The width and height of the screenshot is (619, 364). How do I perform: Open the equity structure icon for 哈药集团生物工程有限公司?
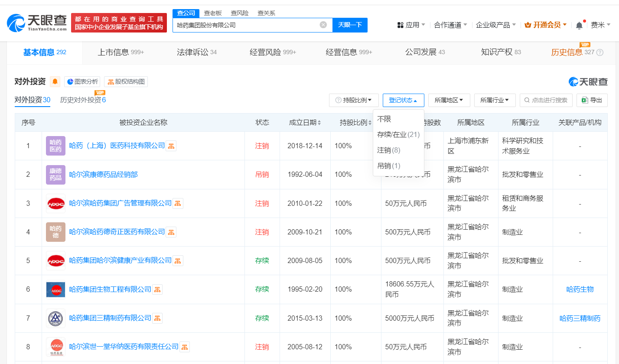point(157,289)
